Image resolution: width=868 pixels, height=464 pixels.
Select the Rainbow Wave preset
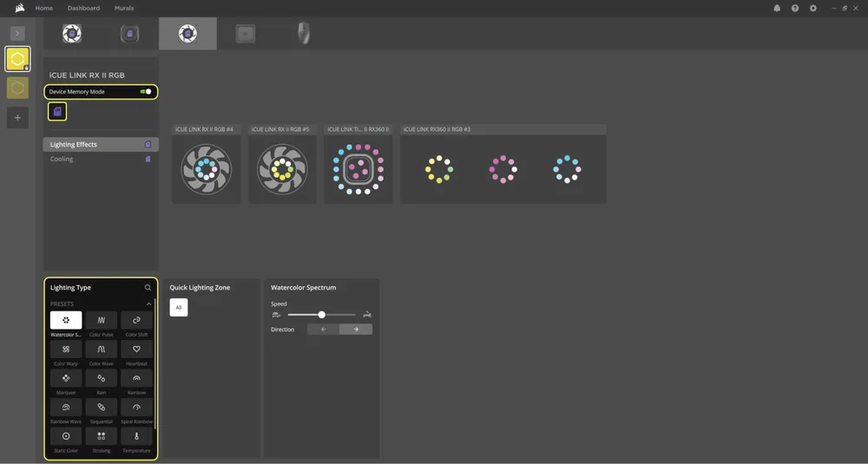pyautogui.click(x=66, y=407)
